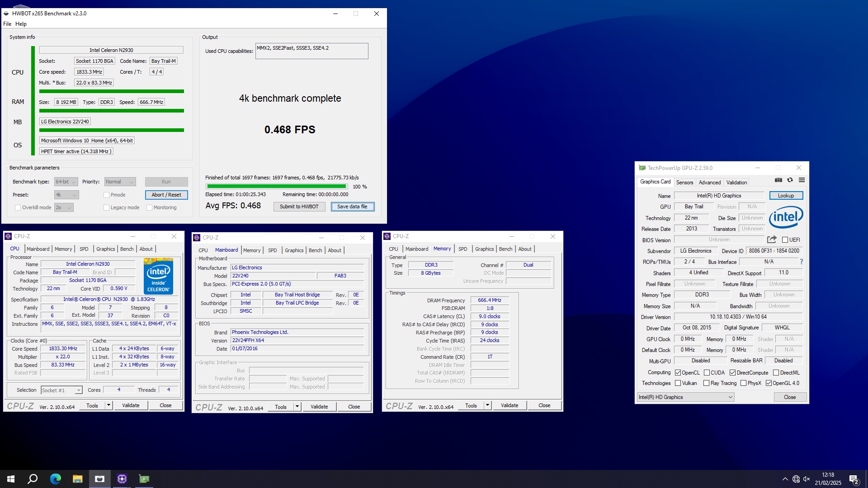The image size is (868, 488).
Task: Click Submit to HWBOT
Action: point(299,206)
